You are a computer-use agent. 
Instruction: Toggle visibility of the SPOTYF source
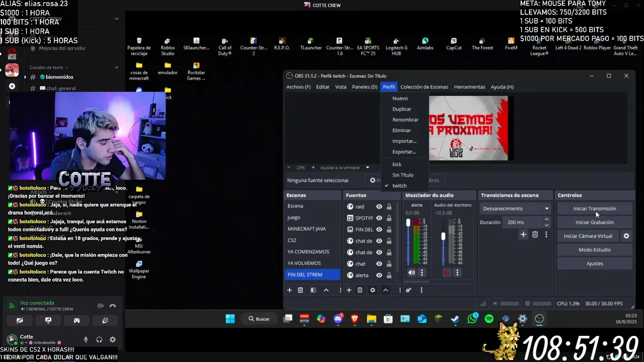pyautogui.click(x=379, y=218)
